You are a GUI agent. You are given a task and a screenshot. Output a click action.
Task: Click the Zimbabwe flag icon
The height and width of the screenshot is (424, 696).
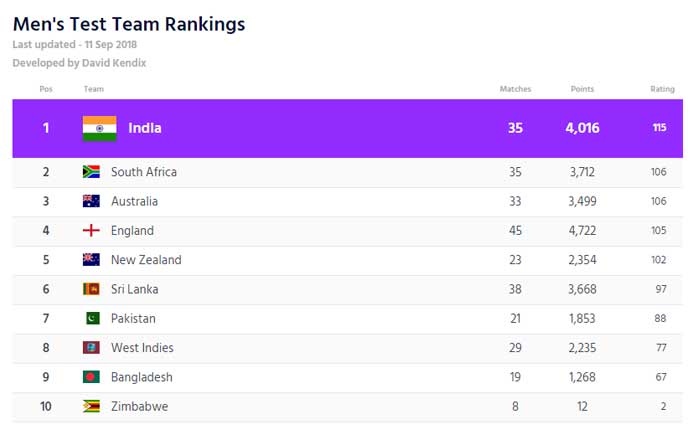click(91, 406)
